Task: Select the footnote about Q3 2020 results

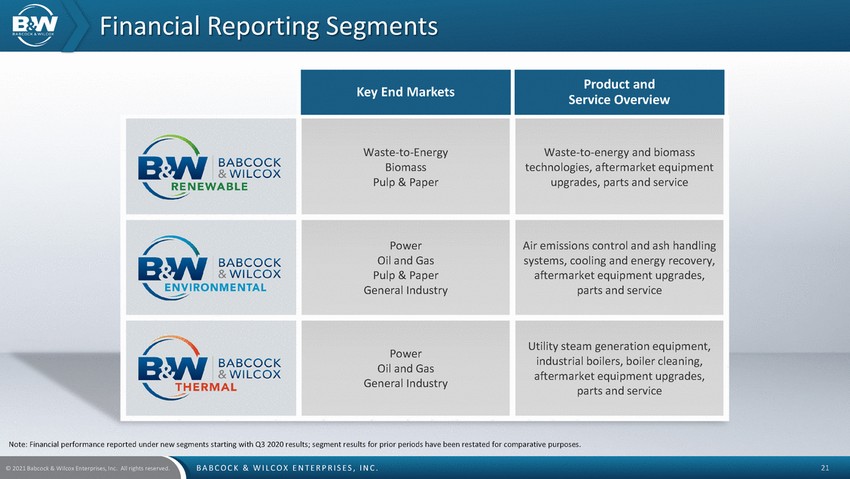Action: coord(294,444)
